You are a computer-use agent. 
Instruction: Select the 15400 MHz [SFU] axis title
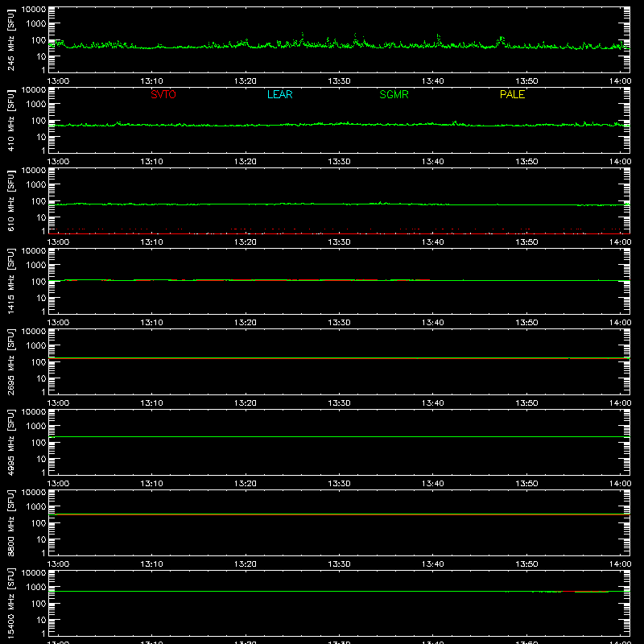11,604
